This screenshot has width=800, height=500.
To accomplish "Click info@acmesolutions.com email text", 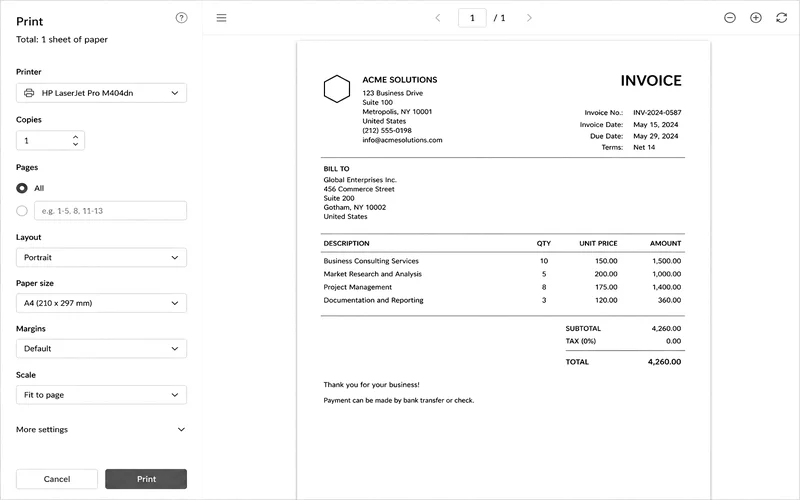I will point(402,140).
